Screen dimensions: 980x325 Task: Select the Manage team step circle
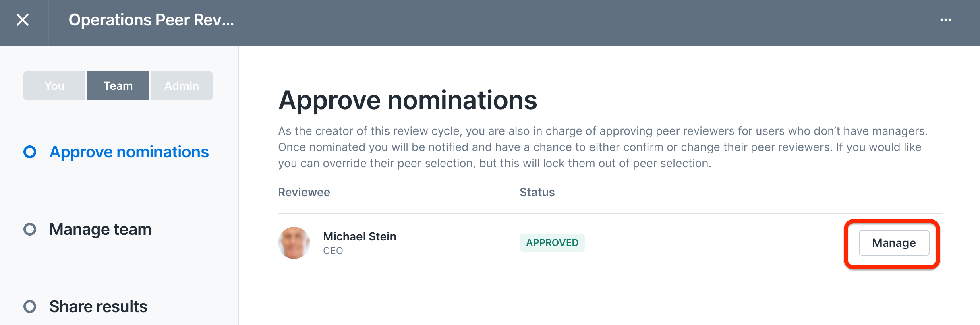click(x=30, y=229)
